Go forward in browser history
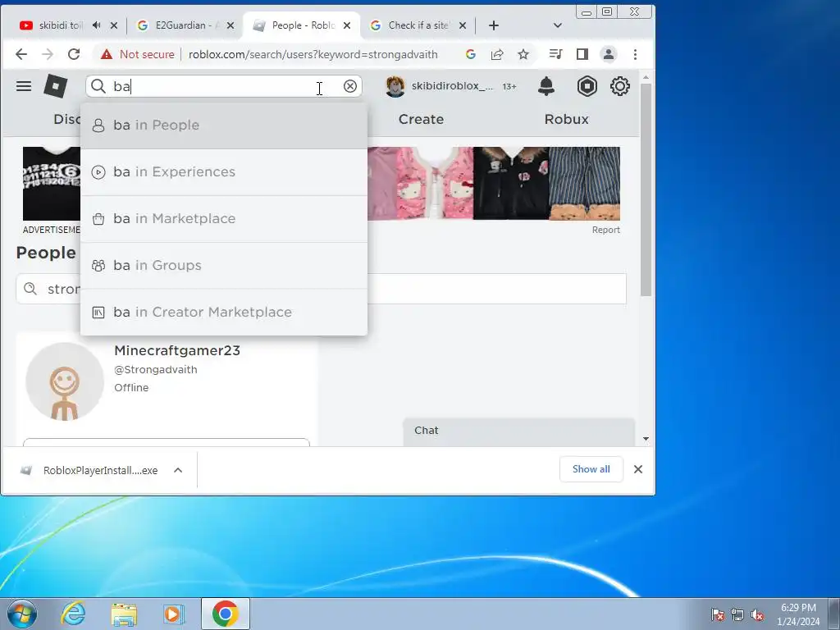Viewport: 840px width, 630px height. (48, 54)
